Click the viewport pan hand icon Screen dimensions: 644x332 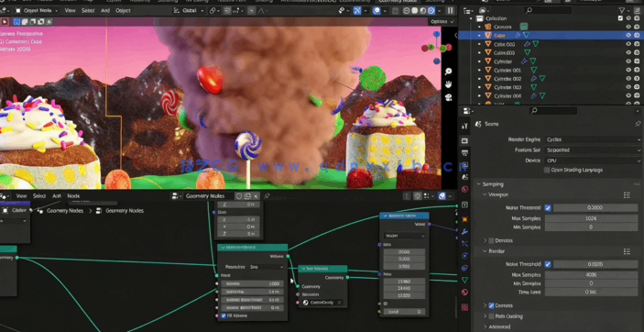coord(448,84)
